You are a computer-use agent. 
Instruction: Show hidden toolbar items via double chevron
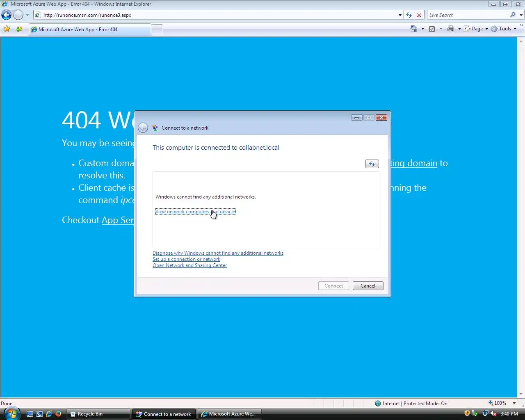click(522, 25)
